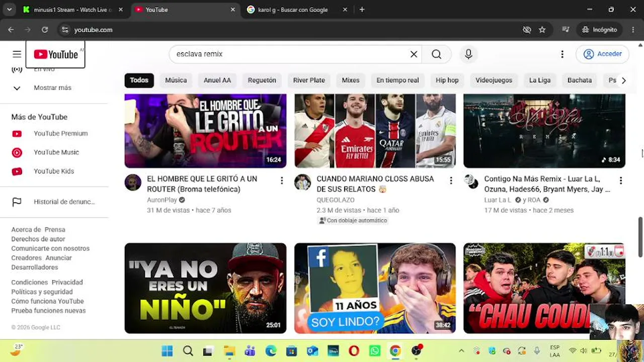Select Hip hop filter chip
This screenshot has height=362, width=644.
point(447,80)
